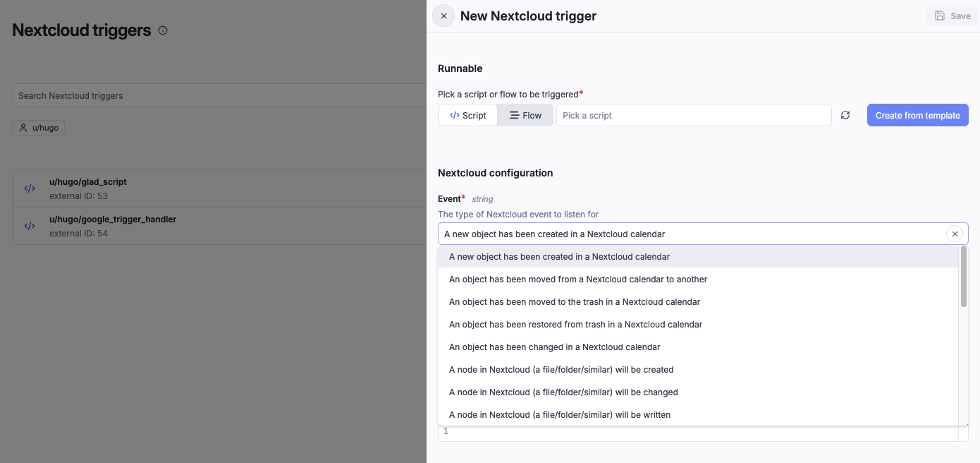
Task: Select the calendar object changed event option
Action: point(555,347)
